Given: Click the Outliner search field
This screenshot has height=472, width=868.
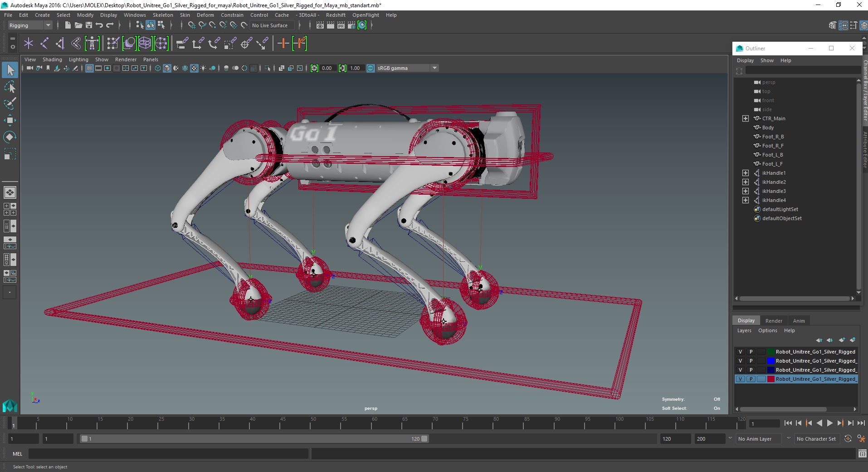Looking at the screenshot, I should point(802,70).
